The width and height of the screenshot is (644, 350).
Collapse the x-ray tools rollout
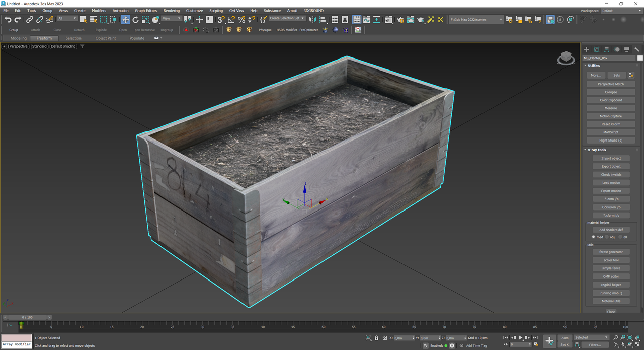point(598,150)
